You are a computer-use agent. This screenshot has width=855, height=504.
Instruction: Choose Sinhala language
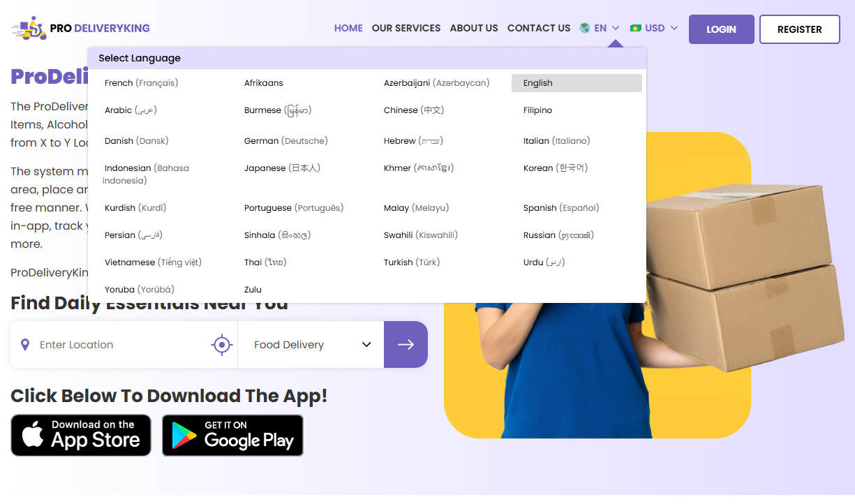click(x=278, y=235)
